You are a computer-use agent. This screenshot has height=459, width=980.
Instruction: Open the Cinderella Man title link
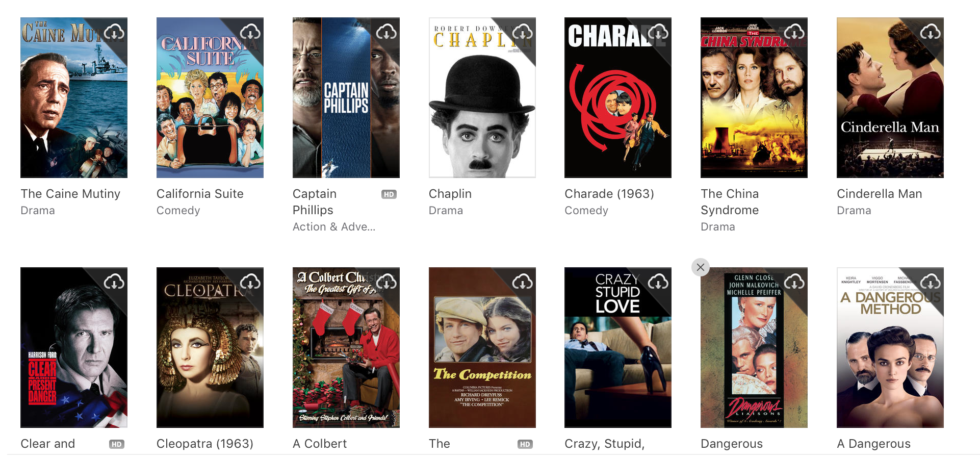[x=880, y=194]
